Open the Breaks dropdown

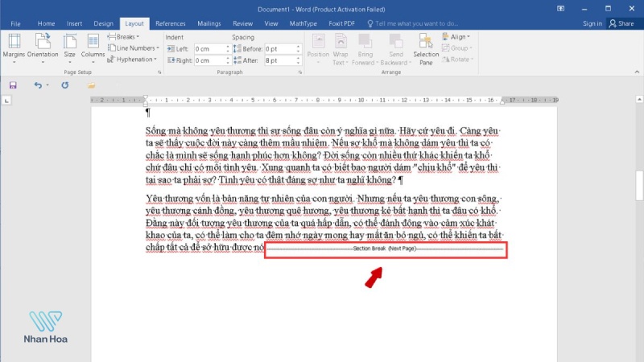click(x=123, y=37)
